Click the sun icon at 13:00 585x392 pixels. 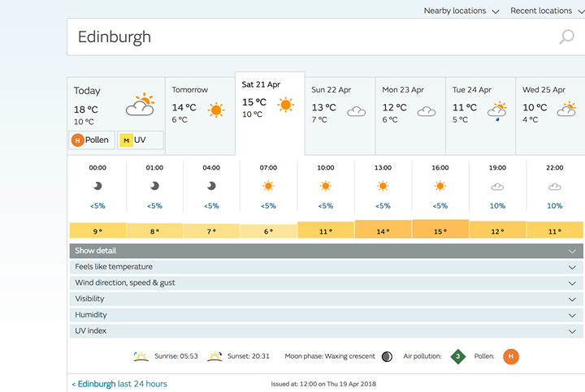(x=383, y=186)
